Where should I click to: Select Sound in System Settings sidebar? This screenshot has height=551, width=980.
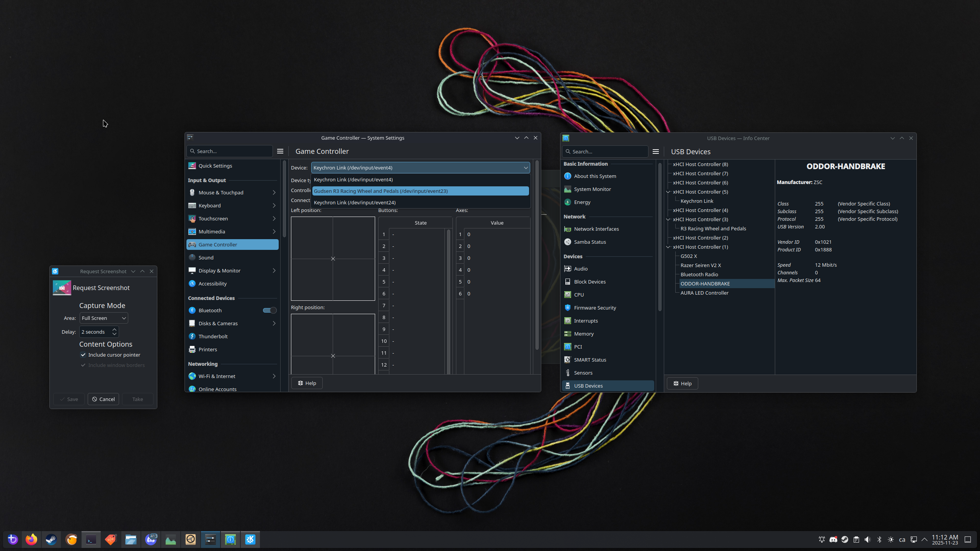point(206,257)
